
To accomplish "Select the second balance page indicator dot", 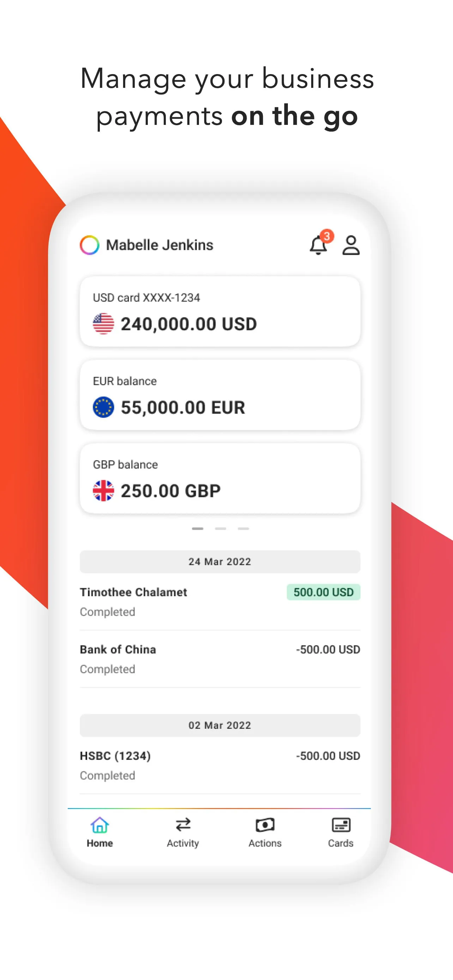I will pyautogui.click(x=220, y=528).
